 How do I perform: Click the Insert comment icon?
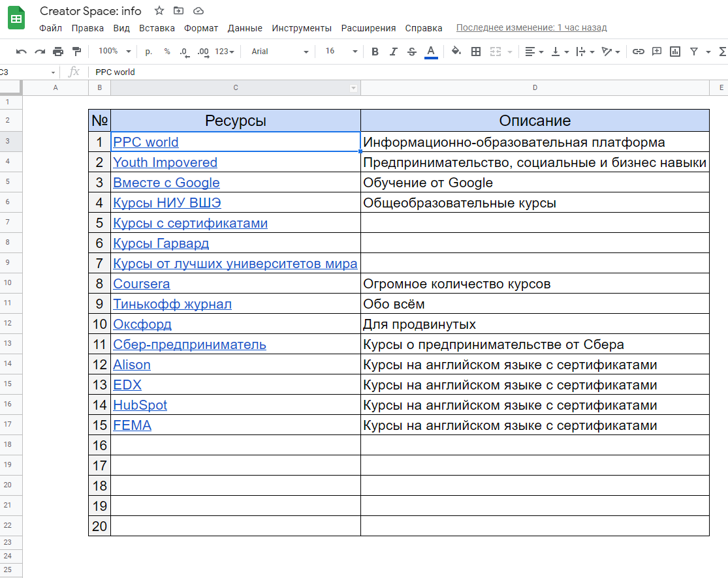(x=656, y=52)
